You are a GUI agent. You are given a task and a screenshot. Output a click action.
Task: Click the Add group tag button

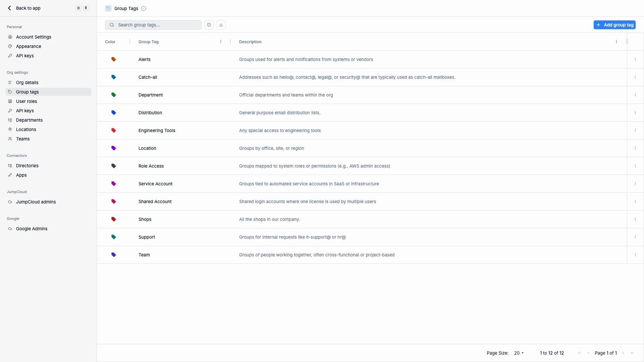pyautogui.click(x=615, y=25)
